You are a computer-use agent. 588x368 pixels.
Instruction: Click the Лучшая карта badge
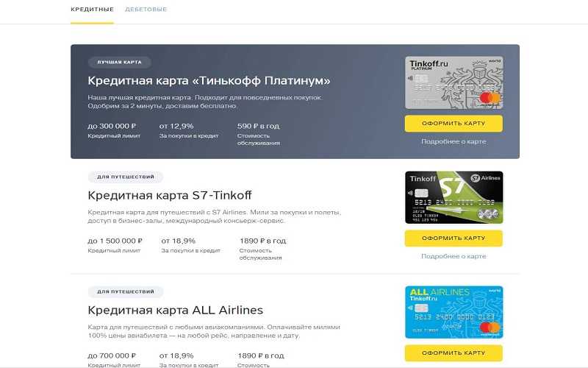pos(120,63)
